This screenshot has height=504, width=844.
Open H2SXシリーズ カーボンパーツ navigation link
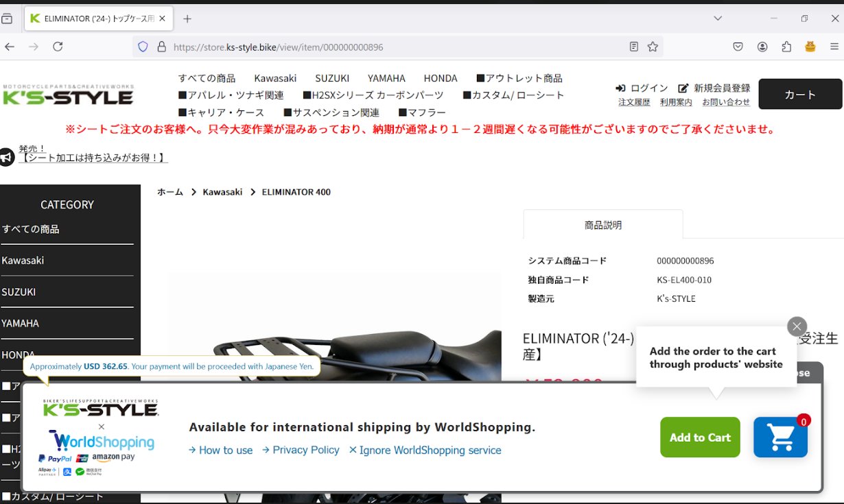tap(373, 95)
